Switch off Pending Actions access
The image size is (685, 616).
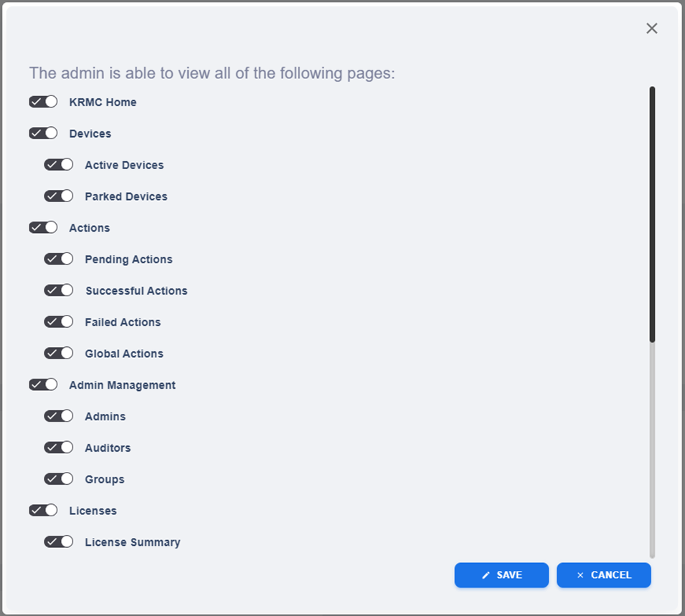point(59,260)
